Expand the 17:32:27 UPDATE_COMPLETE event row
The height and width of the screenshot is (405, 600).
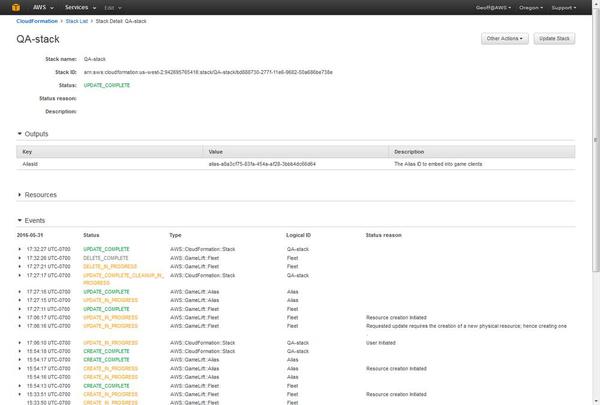(x=20, y=249)
